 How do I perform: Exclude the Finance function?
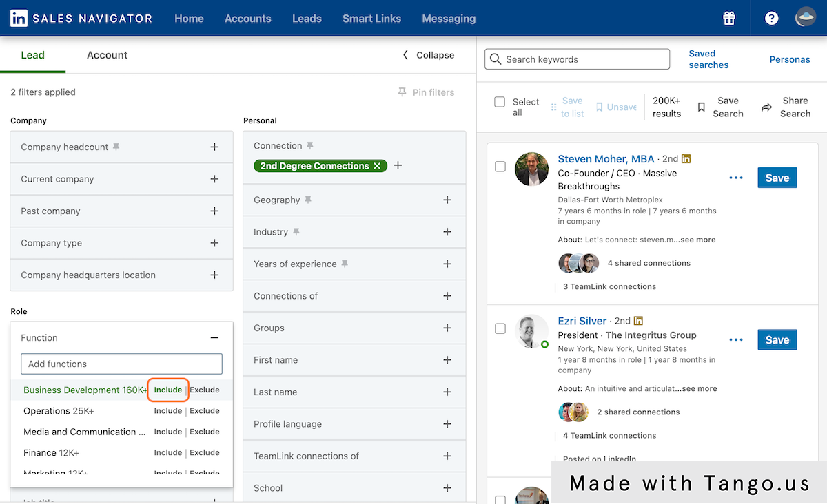pyautogui.click(x=205, y=452)
